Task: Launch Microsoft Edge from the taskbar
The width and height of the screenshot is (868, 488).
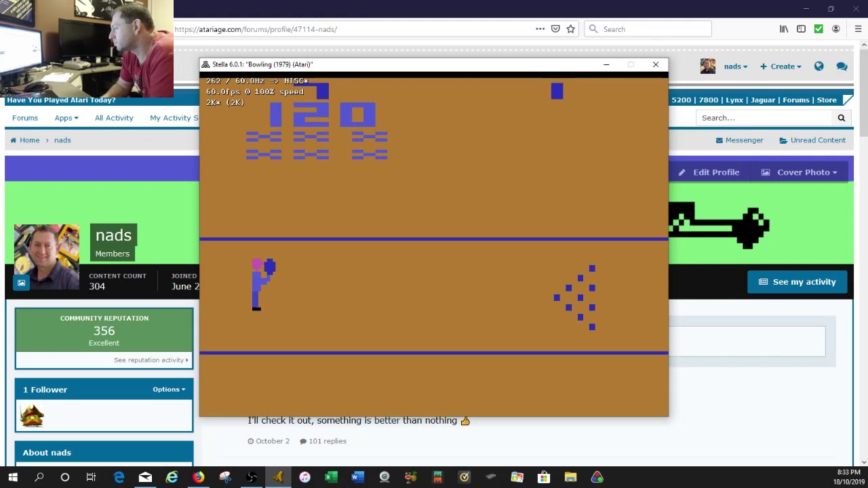Action: 119,477
